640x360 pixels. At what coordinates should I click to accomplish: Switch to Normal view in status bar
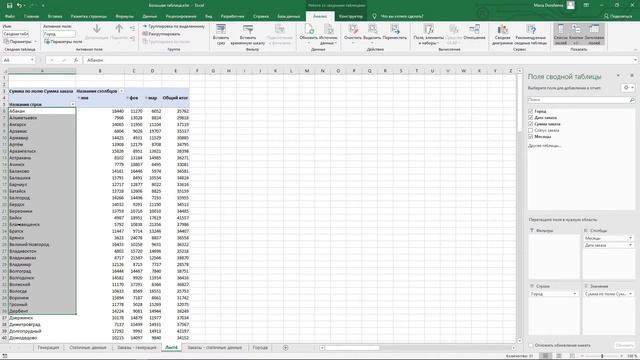point(545,356)
